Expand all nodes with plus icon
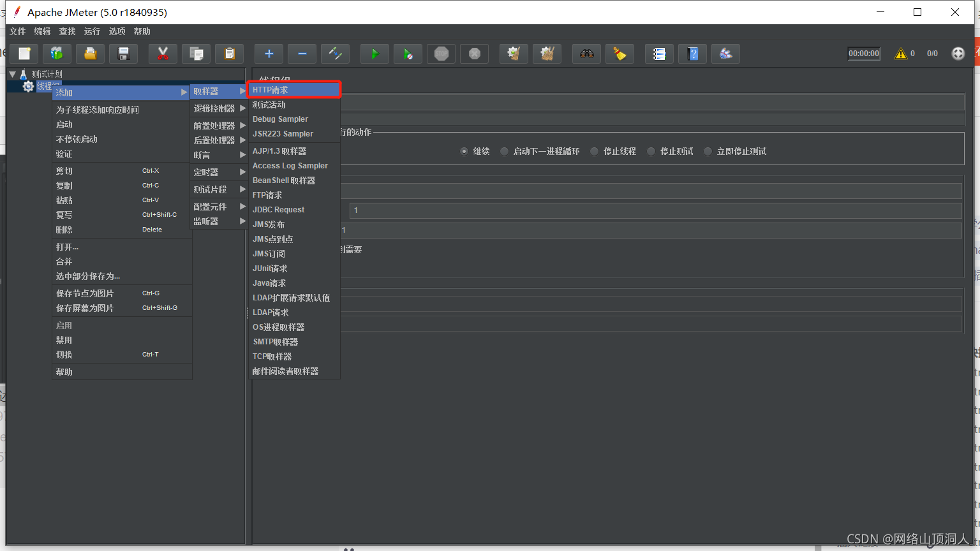Image resolution: width=980 pixels, height=551 pixels. coord(269,54)
